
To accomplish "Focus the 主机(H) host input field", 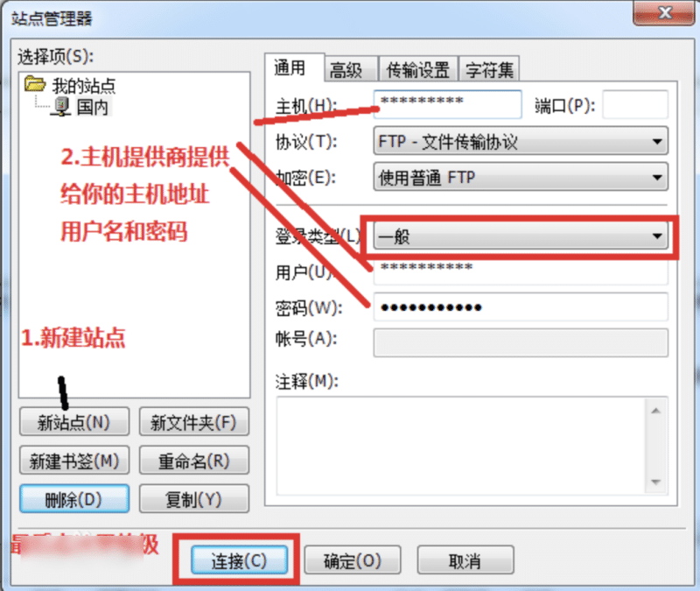I will point(447,104).
